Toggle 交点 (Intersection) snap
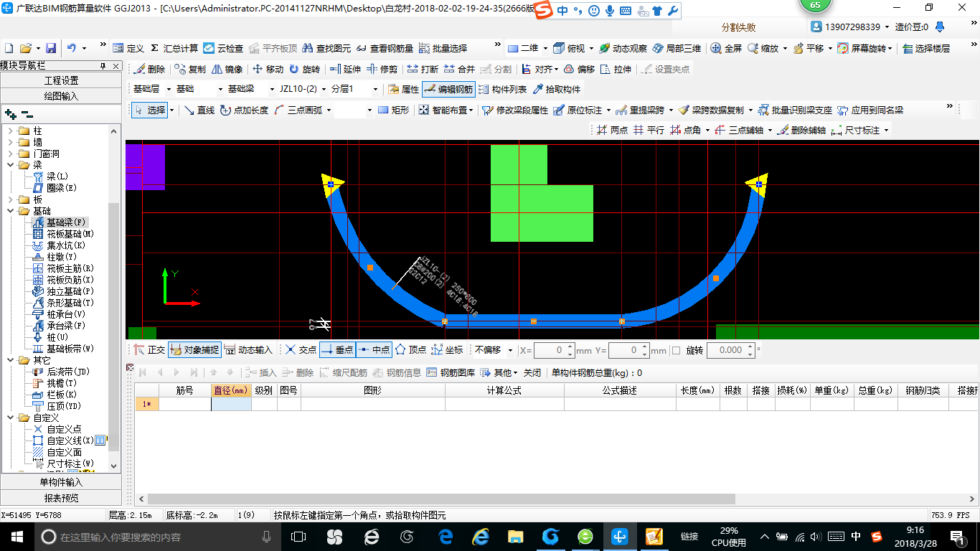 (301, 350)
